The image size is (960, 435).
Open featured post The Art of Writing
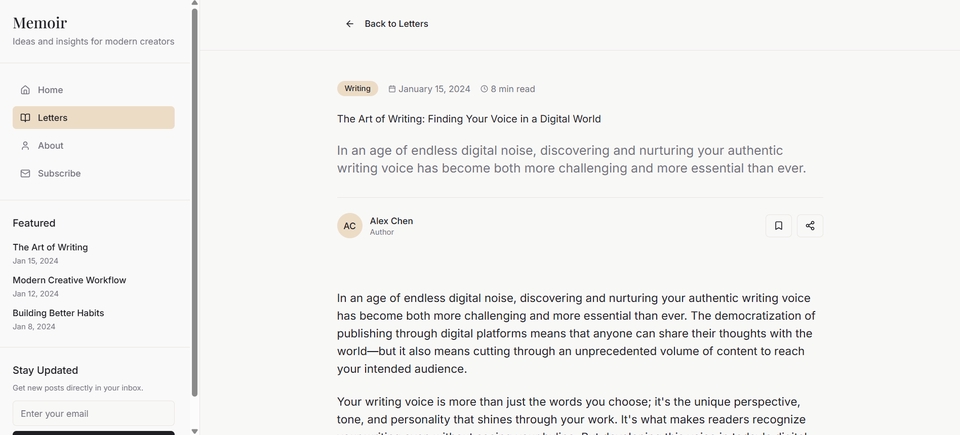50,247
